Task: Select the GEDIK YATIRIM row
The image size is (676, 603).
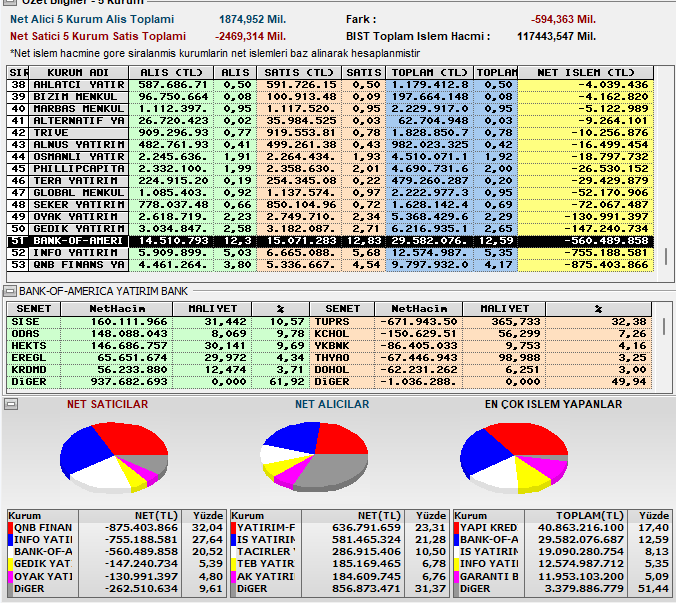Action: coord(330,229)
